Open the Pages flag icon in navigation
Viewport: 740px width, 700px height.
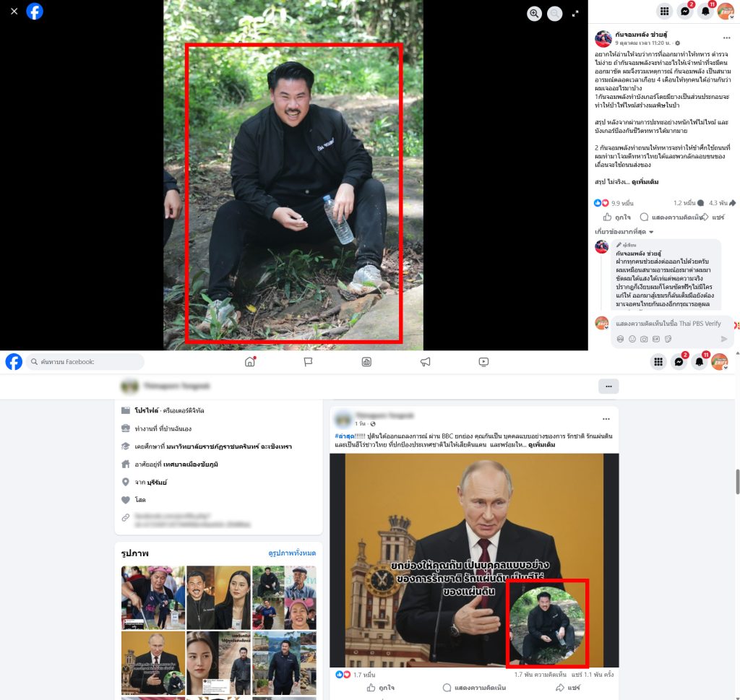coord(308,362)
